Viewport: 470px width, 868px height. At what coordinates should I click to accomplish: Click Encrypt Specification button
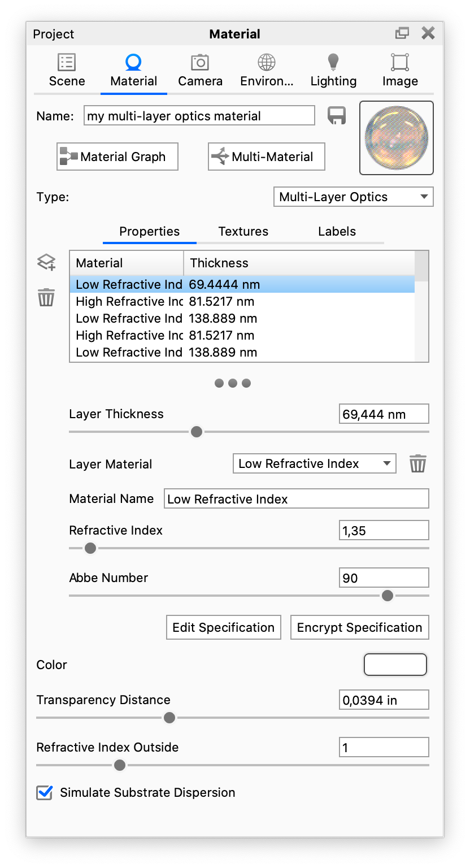point(360,627)
